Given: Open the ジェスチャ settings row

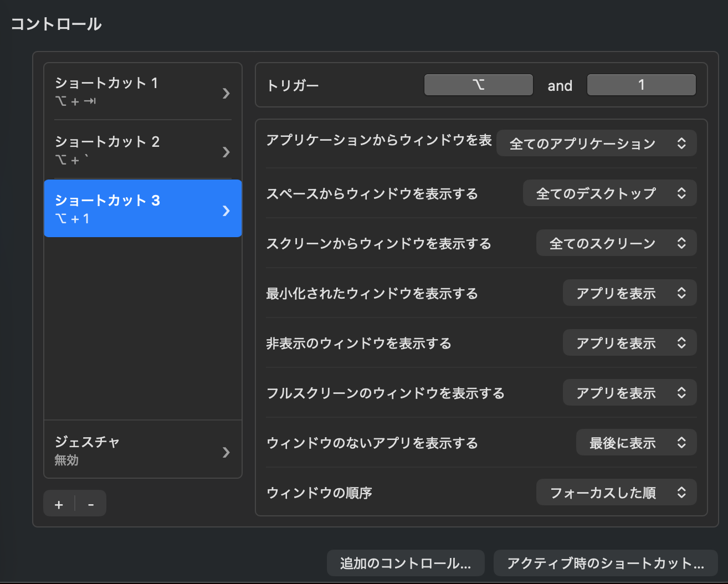Looking at the screenshot, I should (133, 450).
